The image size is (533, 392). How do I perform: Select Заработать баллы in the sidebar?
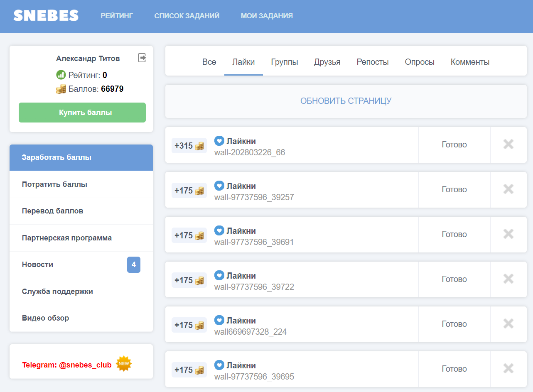pos(81,157)
